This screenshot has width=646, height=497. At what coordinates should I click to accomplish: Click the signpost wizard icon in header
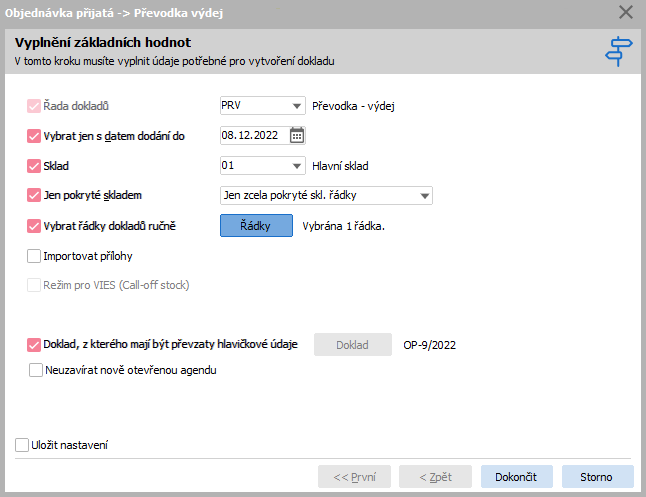[x=618, y=52]
